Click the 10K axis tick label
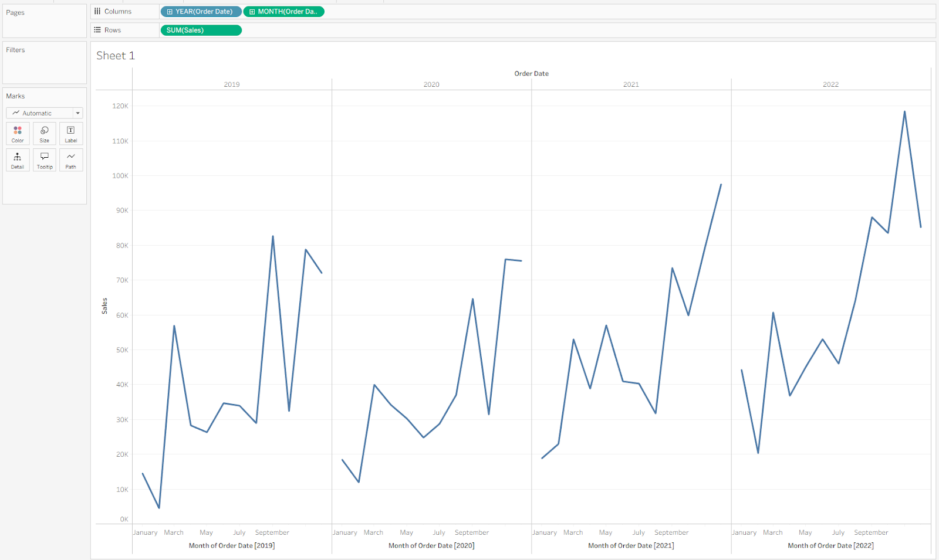Viewport: 939px width, 560px height. click(122, 490)
